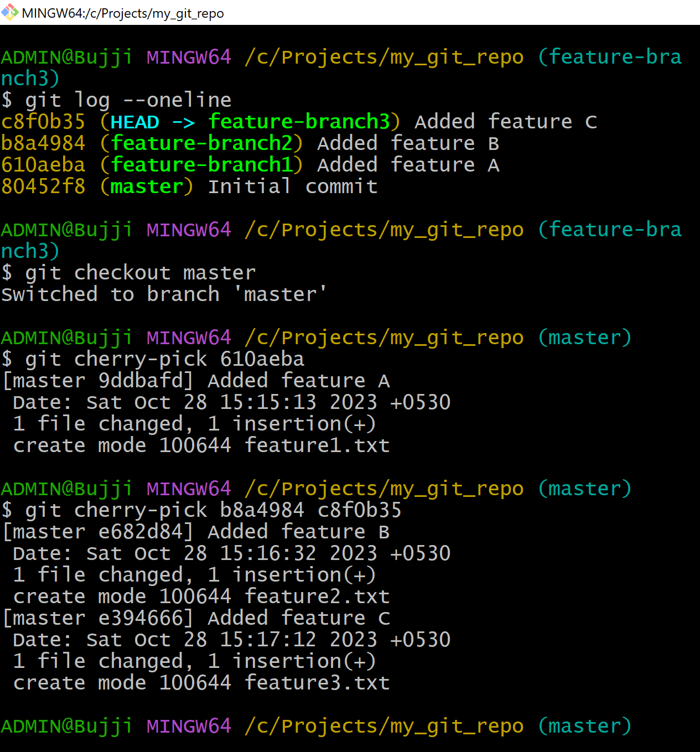700x752 pixels.
Task: Click the 'git log --oneline' command line
Action: (116, 100)
